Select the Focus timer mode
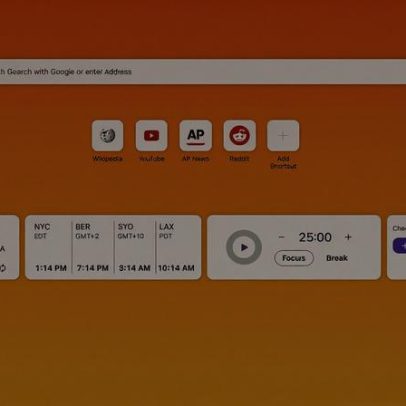This screenshot has width=406, height=406. point(294,258)
